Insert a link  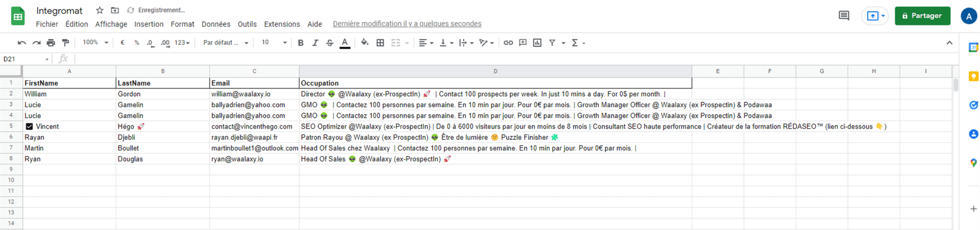click(508, 43)
